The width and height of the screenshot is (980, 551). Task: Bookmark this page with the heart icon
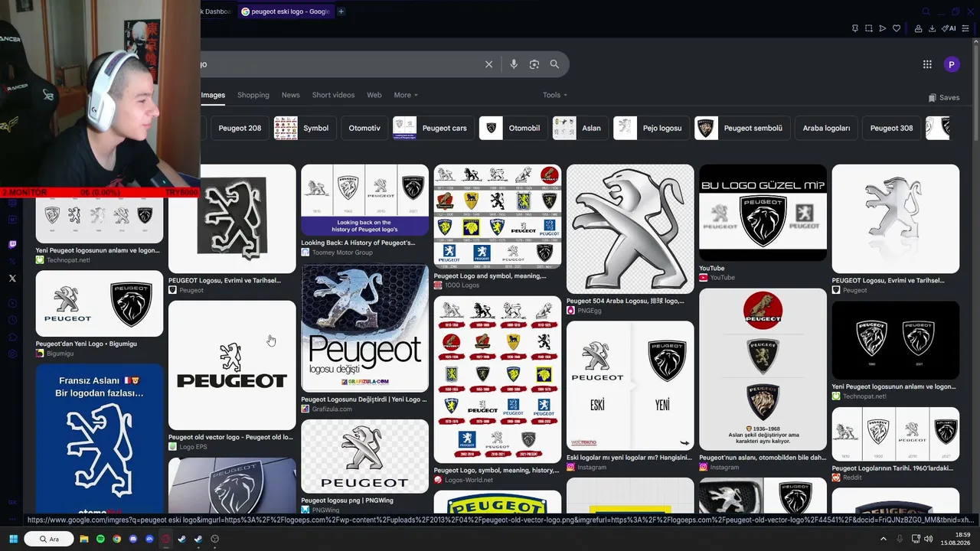(897, 28)
